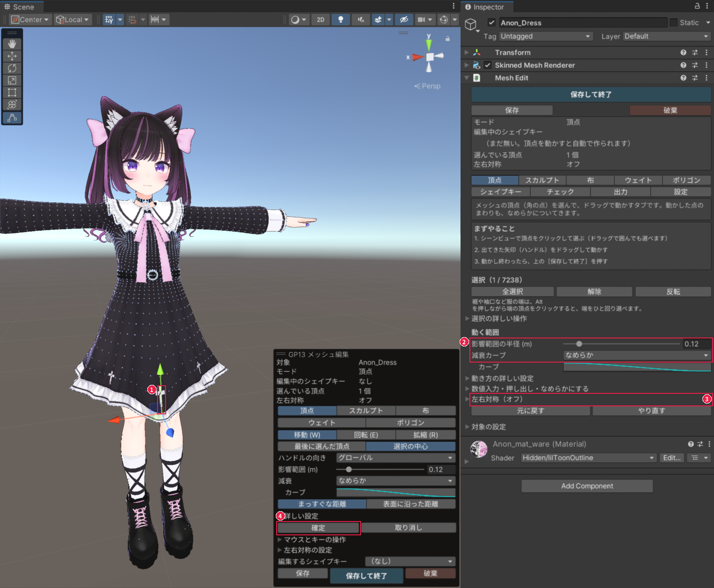
Task: Click the Anon_Dress object name field
Action: click(583, 23)
